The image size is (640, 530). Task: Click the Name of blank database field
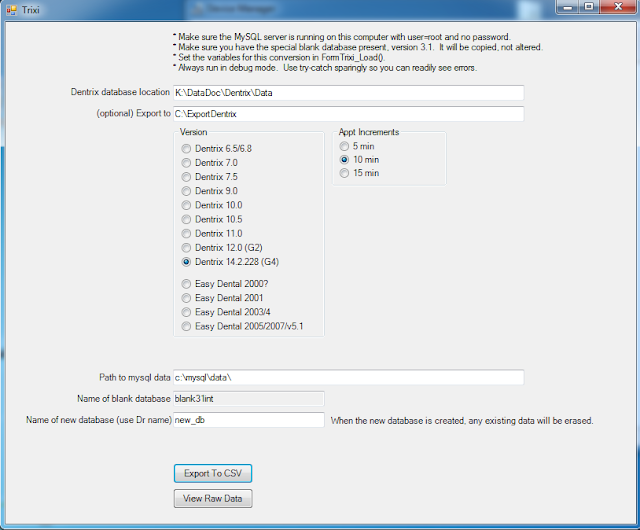coord(249,399)
